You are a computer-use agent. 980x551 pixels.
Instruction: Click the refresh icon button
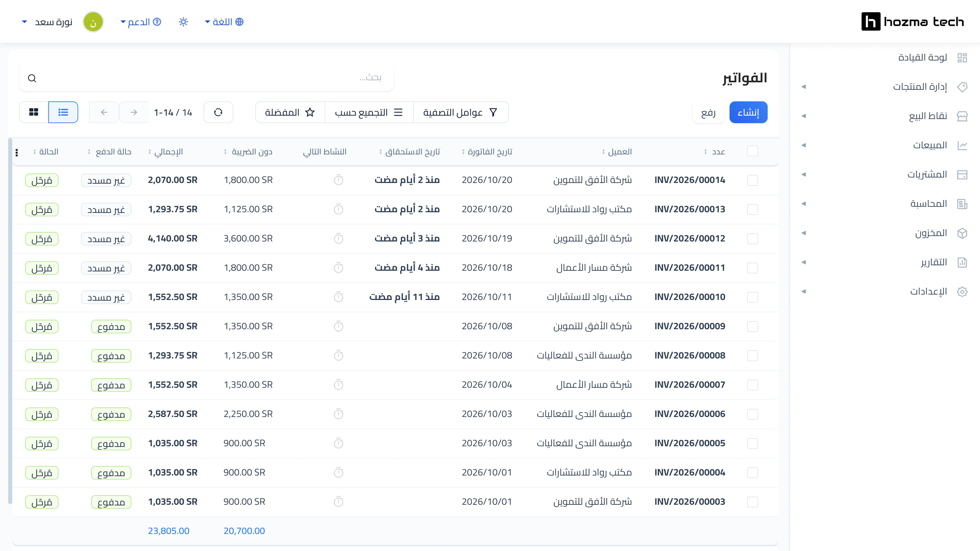218,112
